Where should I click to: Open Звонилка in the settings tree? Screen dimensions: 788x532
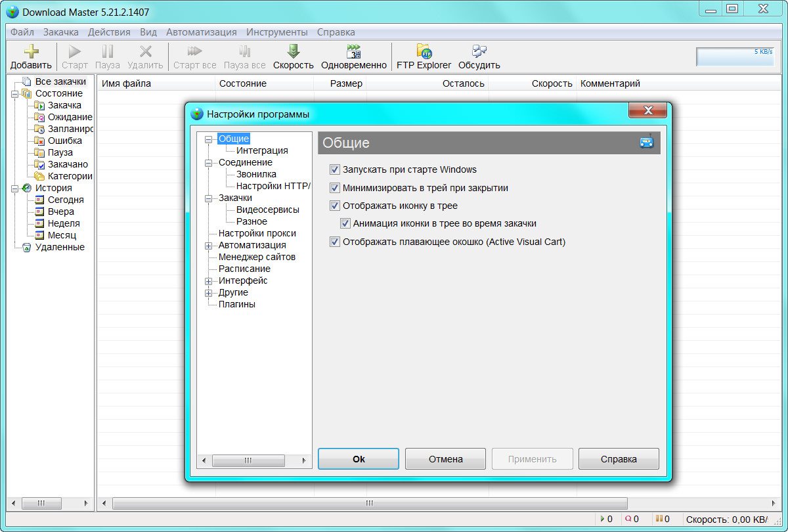[256, 174]
